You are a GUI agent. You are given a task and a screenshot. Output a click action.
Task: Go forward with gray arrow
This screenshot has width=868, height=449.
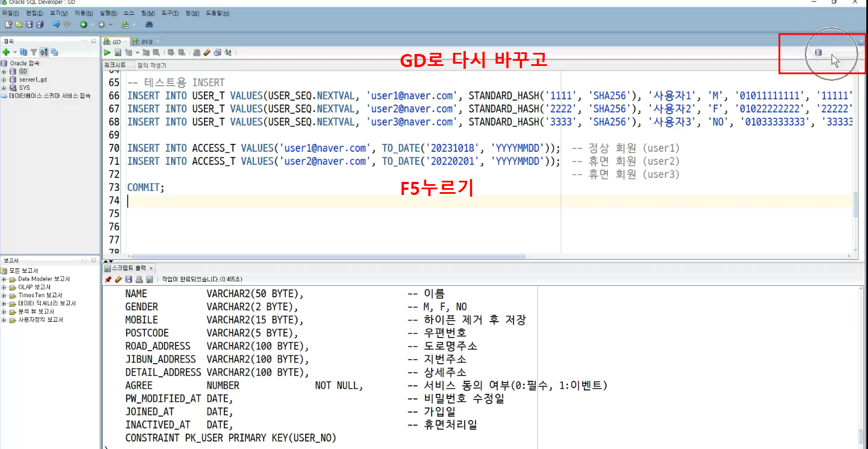(x=101, y=24)
